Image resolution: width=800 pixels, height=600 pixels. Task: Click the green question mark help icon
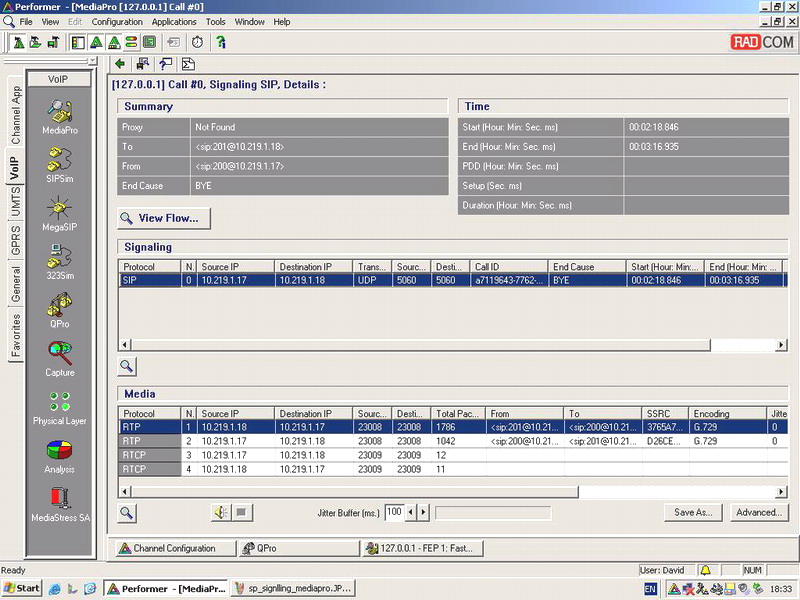point(220,42)
